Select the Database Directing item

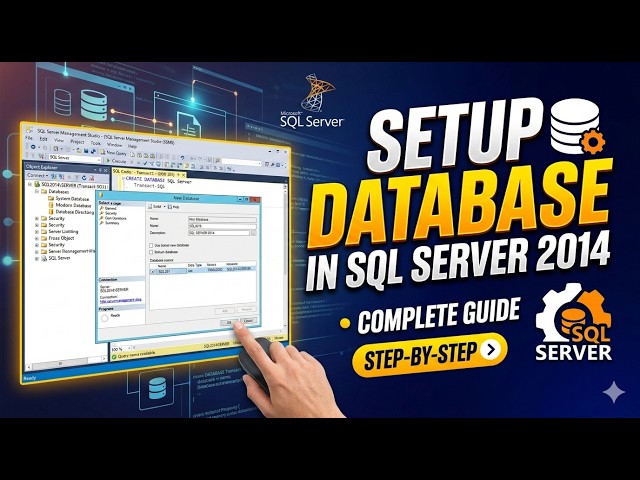coord(71,212)
